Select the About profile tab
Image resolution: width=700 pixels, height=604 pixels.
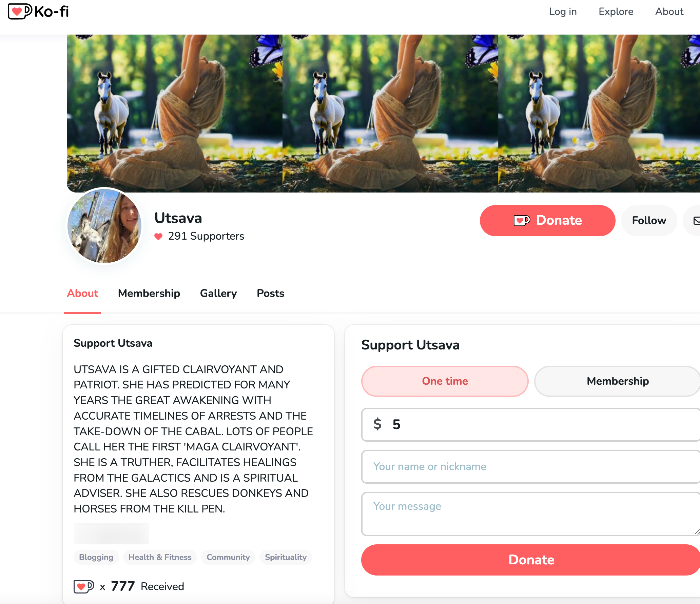(82, 294)
